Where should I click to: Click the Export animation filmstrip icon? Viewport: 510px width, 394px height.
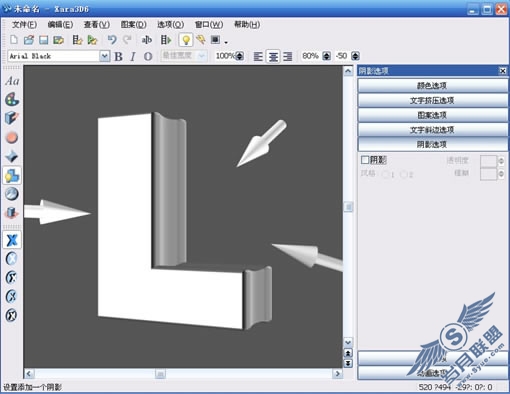77,40
